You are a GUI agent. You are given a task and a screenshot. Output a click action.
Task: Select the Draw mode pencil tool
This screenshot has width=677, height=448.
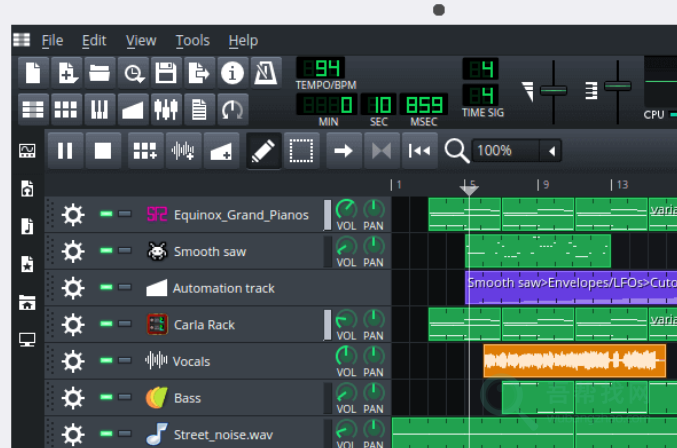[262, 151]
